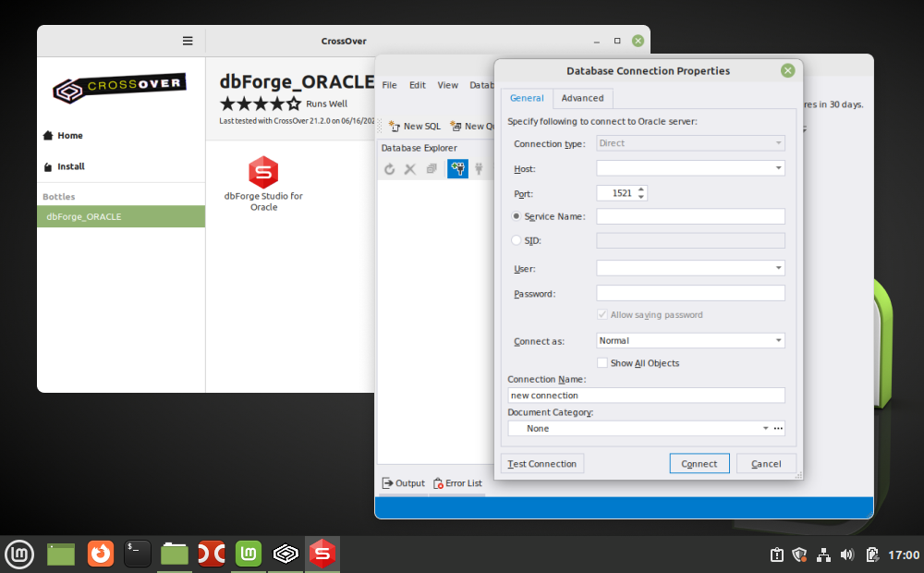Open the clipboard tray icon
Image resolution: width=924 pixels, height=573 pixels.
(x=777, y=555)
